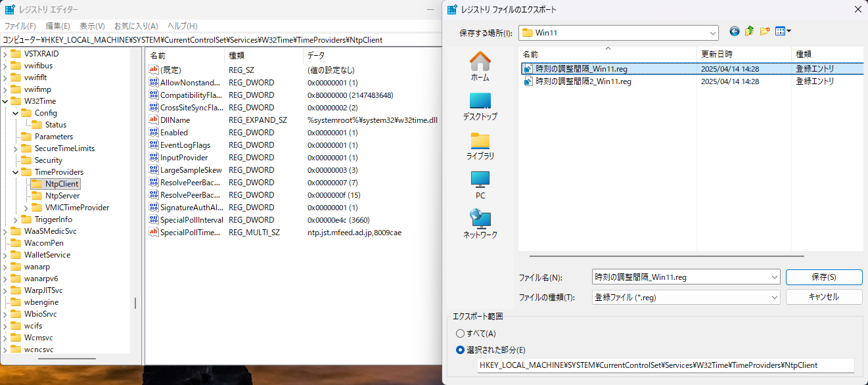Click the SpecialPollInterval value icon
Image resolution: width=868 pixels, height=385 pixels.
pos(154,220)
